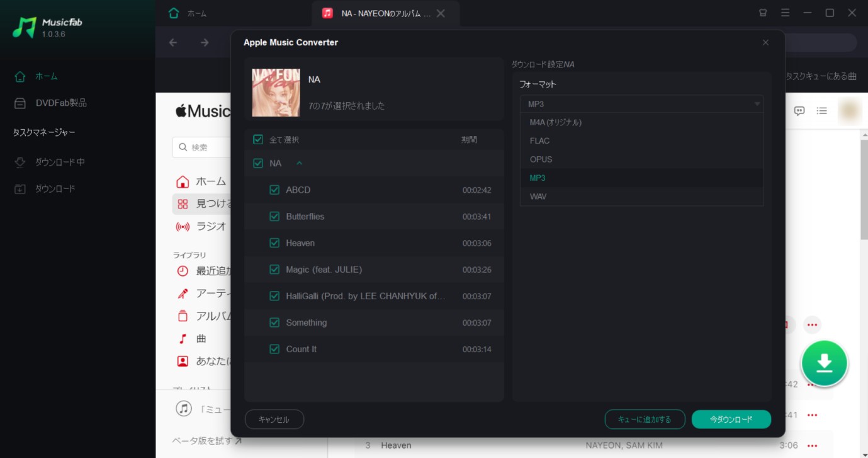Uncheck the Heaven track checkbox

274,243
